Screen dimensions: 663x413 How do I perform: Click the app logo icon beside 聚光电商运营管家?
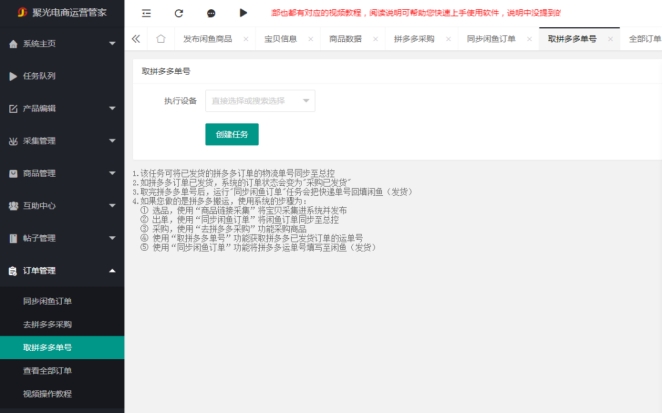22,12
